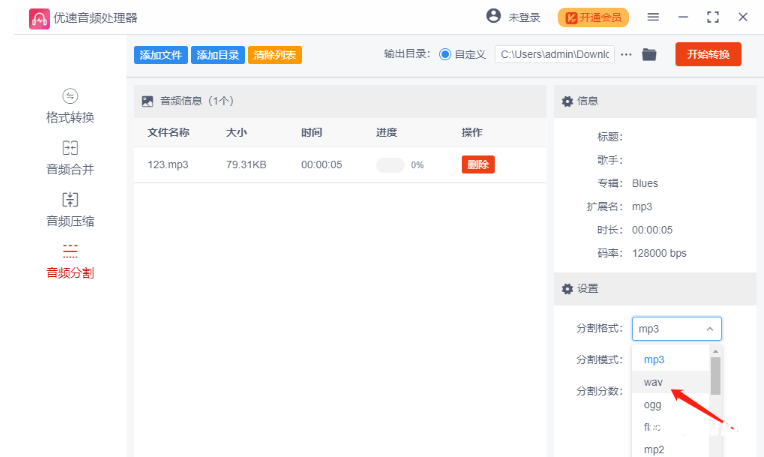The height and width of the screenshot is (457, 764).
Task: Click the 未登录 login text
Action: click(524, 18)
